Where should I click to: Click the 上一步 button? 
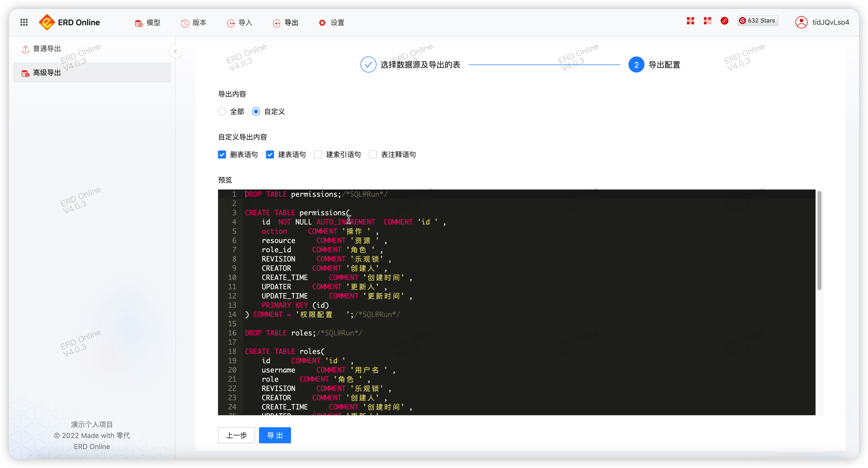236,435
